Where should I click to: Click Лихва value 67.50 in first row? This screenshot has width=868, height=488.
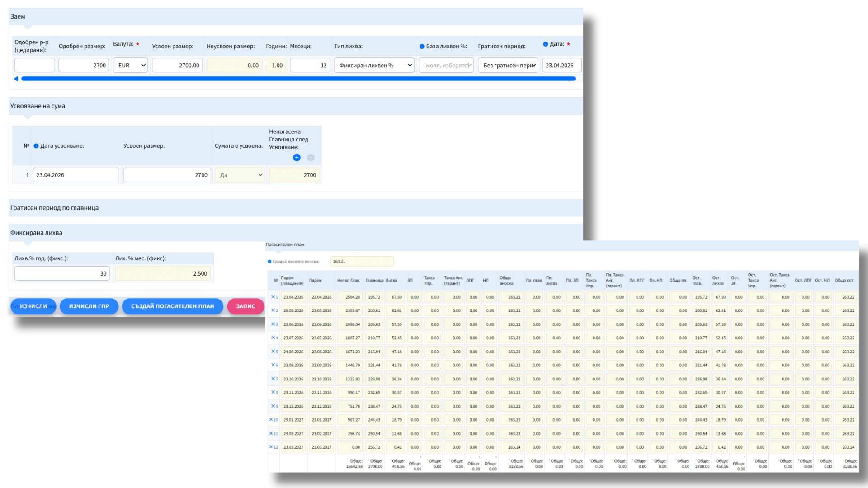coord(395,297)
